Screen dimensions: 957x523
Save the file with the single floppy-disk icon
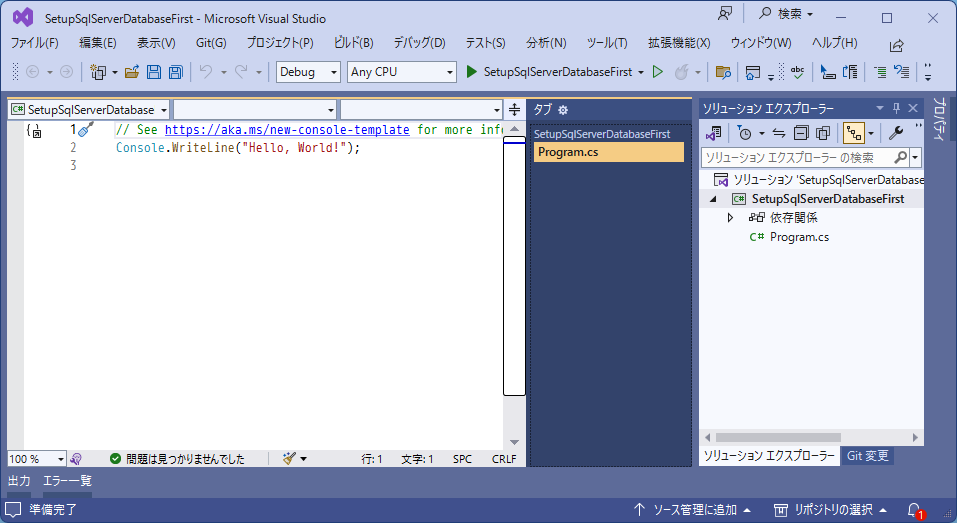[154, 72]
